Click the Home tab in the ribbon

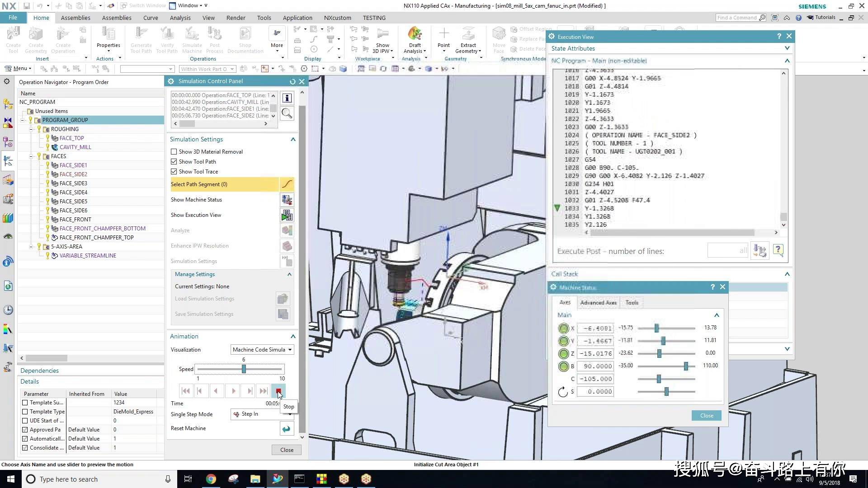(41, 17)
